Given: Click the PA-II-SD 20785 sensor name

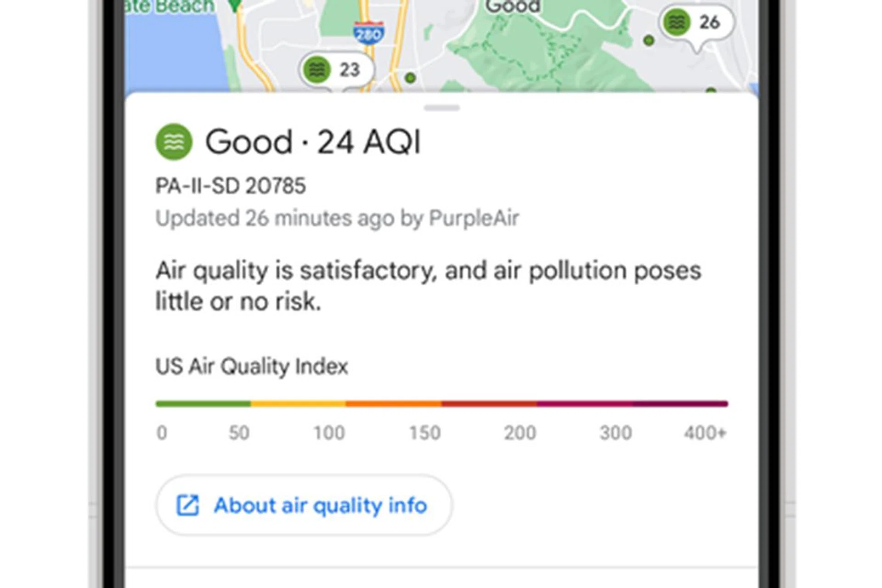Looking at the screenshot, I should [x=230, y=186].
